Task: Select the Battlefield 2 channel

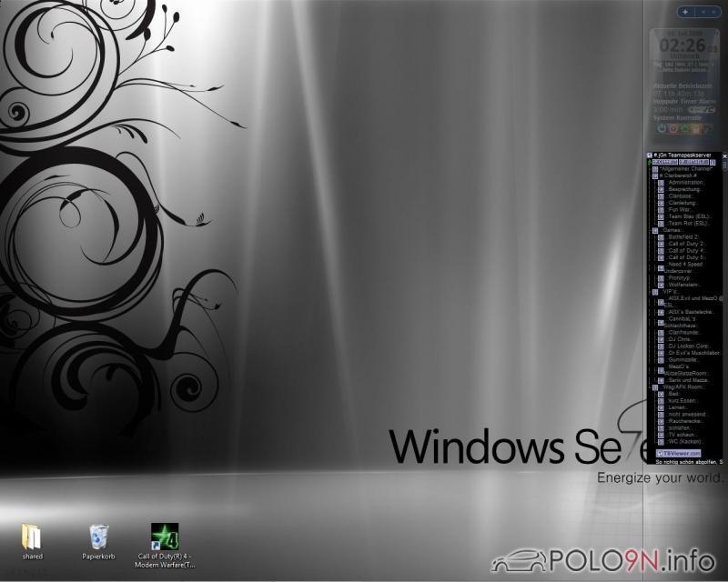Action: click(692, 236)
